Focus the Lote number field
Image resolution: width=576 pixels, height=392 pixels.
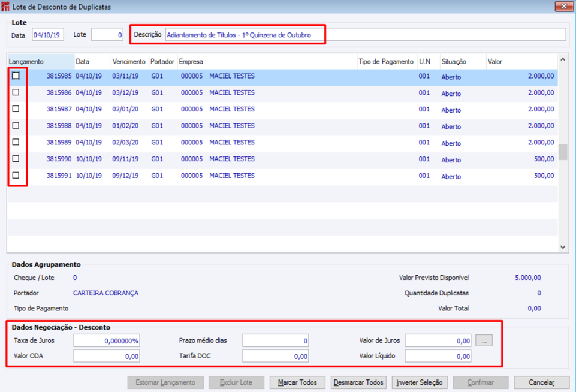tap(107, 35)
